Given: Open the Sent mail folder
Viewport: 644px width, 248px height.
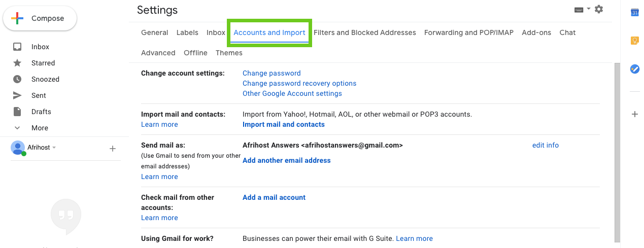Looking at the screenshot, I should [x=39, y=95].
